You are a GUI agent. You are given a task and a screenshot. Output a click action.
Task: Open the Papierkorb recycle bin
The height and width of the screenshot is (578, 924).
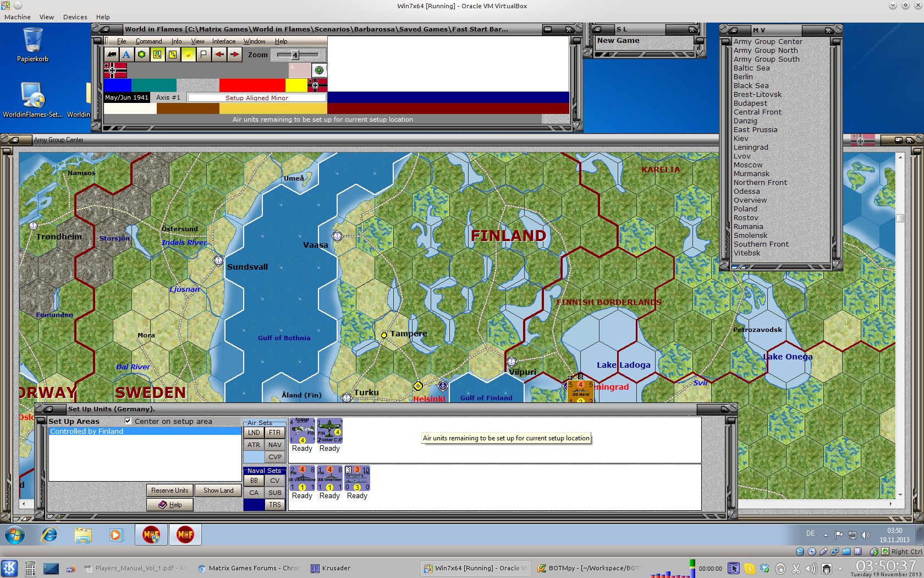tap(33, 45)
